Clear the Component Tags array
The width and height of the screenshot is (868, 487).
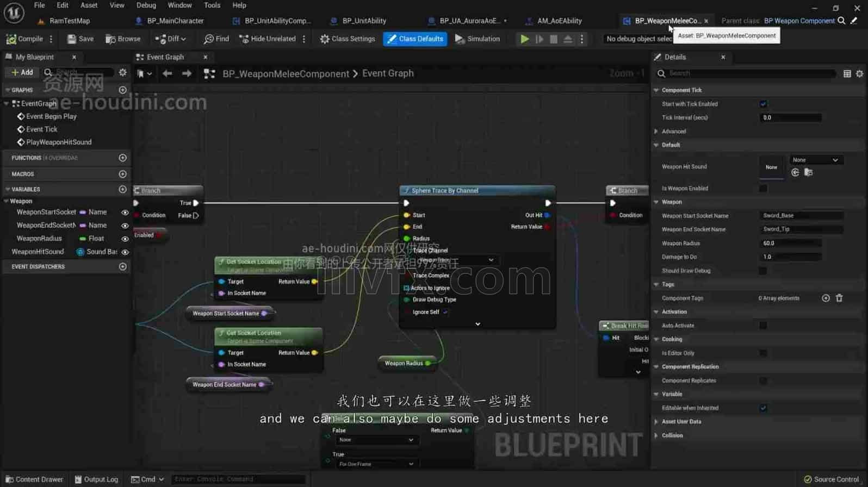pos(839,298)
